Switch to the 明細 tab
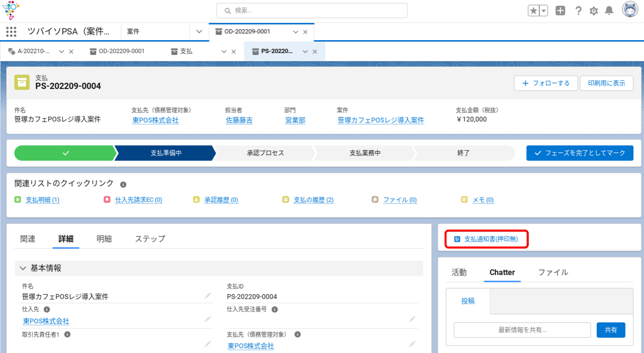The image size is (644, 353). (104, 239)
